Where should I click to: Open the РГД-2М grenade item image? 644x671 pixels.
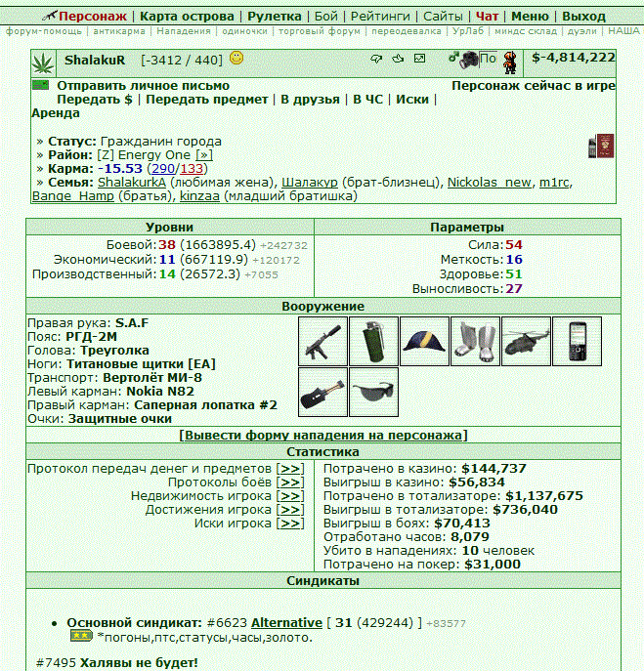tap(374, 342)
